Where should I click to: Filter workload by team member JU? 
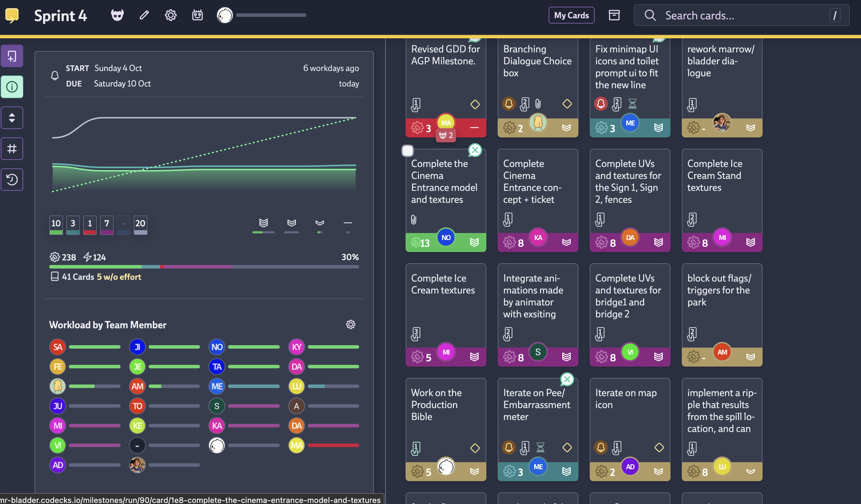pyautogui.click(x=58, y=406)
